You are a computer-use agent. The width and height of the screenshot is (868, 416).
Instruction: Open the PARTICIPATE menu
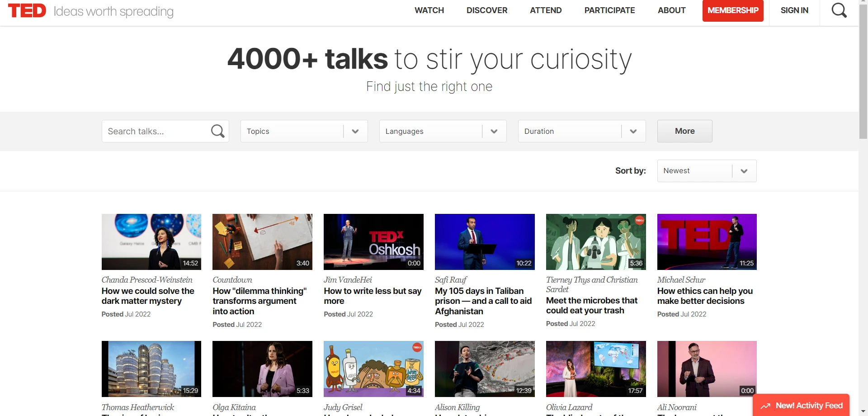tap(609, 10)
